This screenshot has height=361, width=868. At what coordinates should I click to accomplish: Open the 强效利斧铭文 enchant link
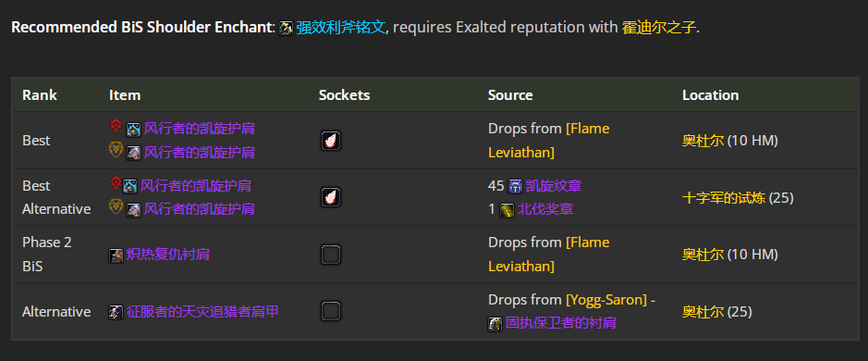tap(340, 27)
